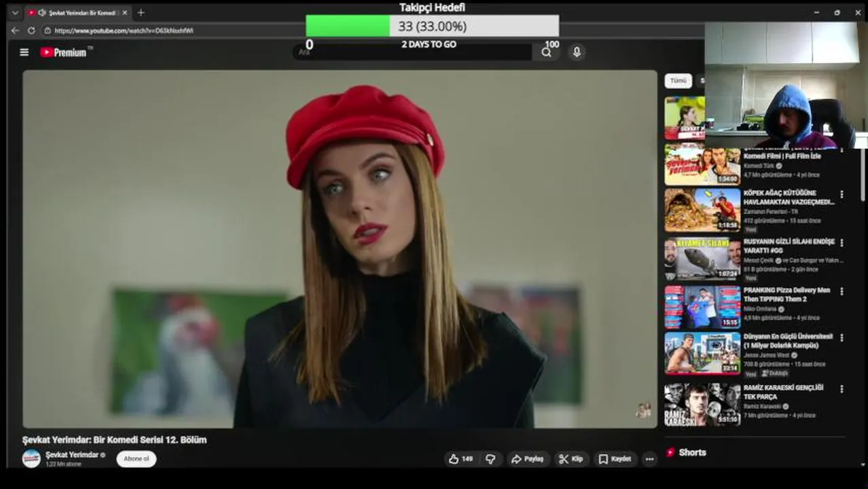The image size is (868, 489).
Task: Open Komedi Türk channel name
Action: tap(759, 166)
